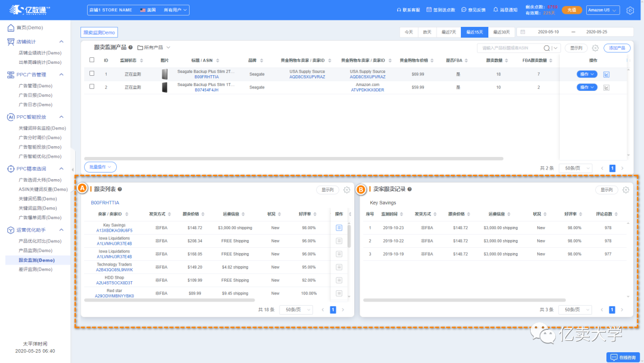Click the PPC精准选词 target icon

click(11, 169)
